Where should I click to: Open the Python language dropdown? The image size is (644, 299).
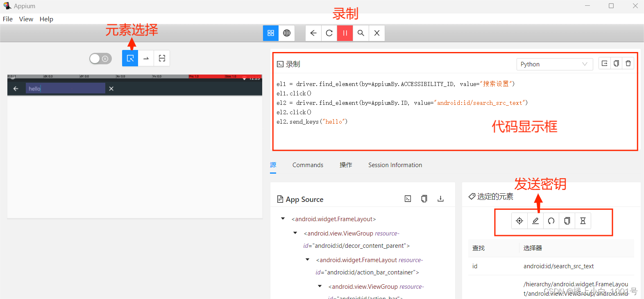pos(554,64)
